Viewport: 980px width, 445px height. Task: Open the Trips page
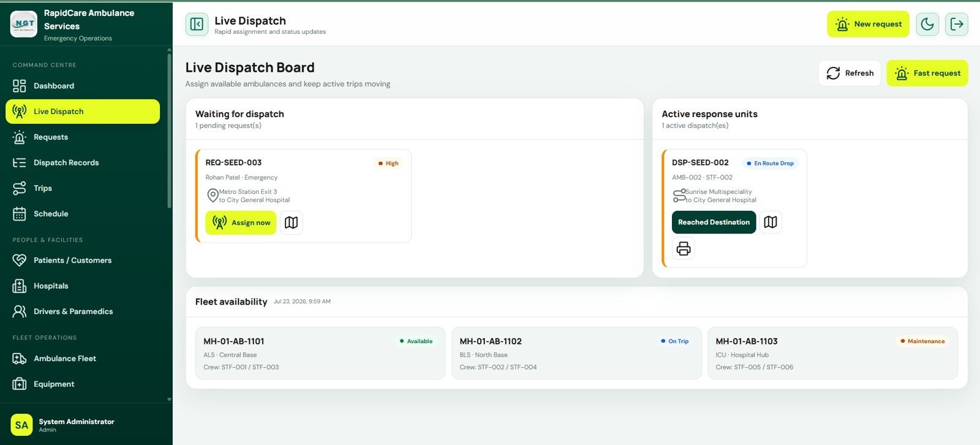point(83,188)
